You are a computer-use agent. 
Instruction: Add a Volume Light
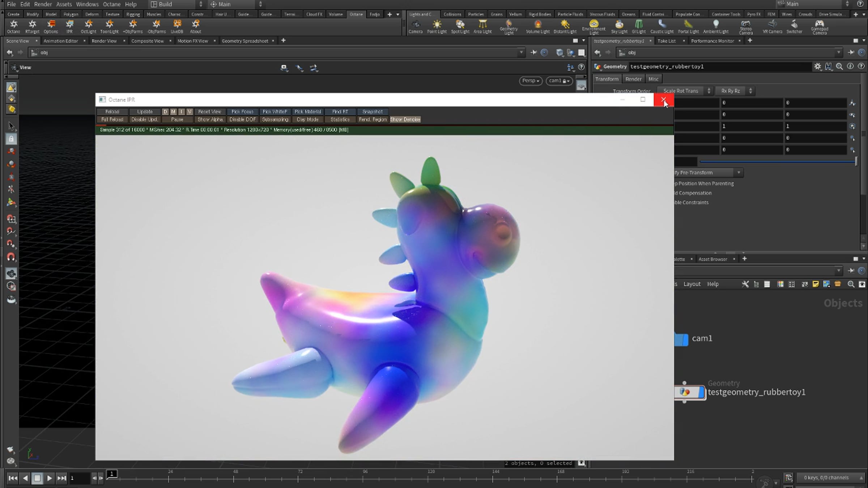(x=538, y=27)
